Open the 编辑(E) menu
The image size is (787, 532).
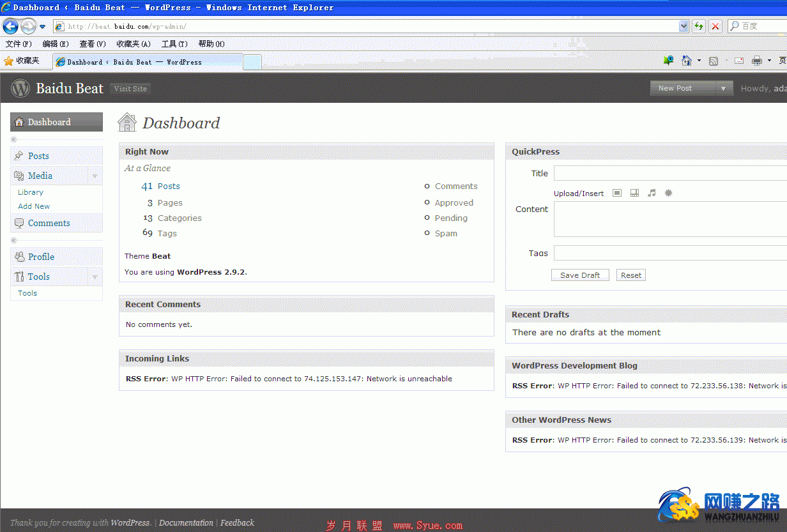[x=56, y=44]
